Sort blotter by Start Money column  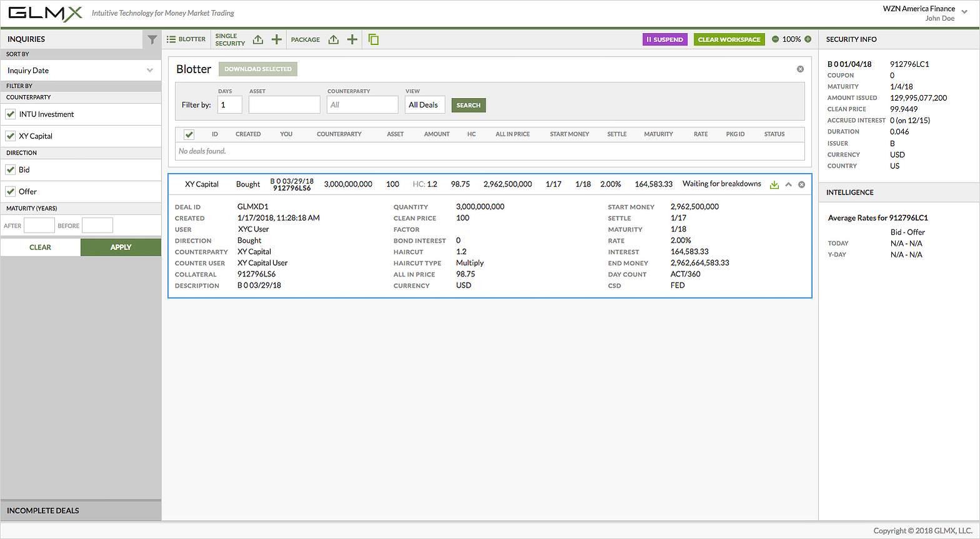(569, 134)
